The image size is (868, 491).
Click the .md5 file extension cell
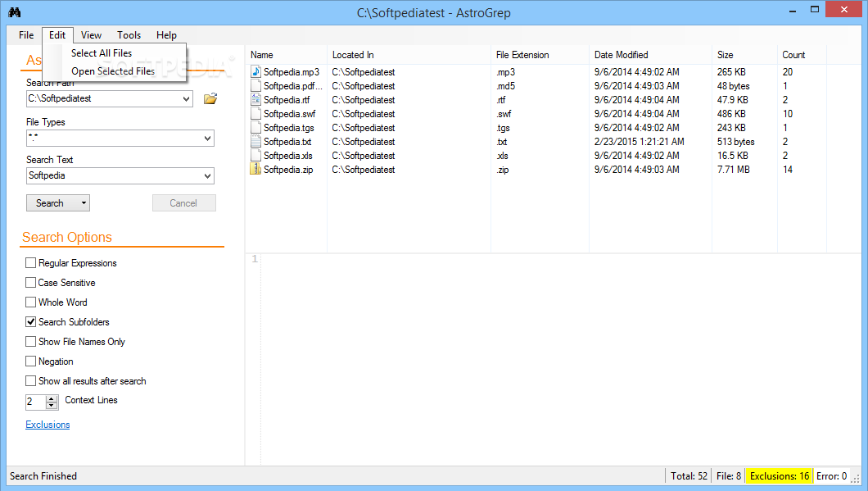click(505, 86)
